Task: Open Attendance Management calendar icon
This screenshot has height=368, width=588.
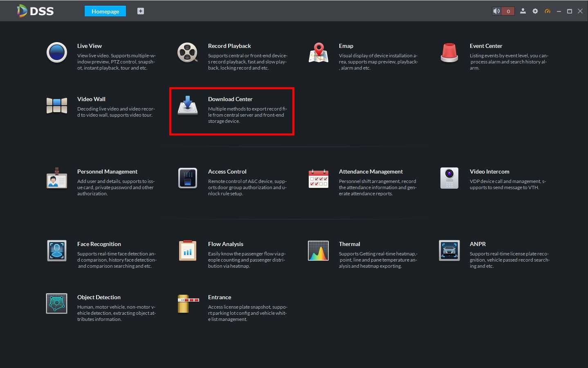Action: point(318,178)
